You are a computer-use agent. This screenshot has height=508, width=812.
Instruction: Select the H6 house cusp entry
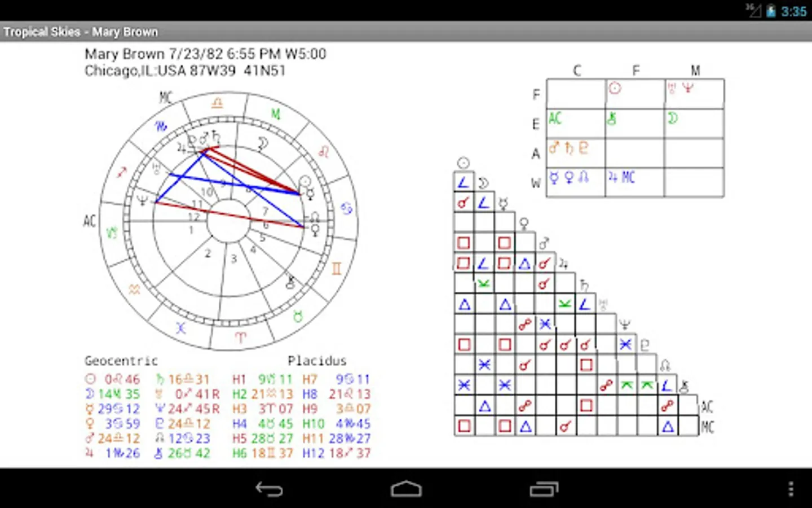(x=262, y=453)
